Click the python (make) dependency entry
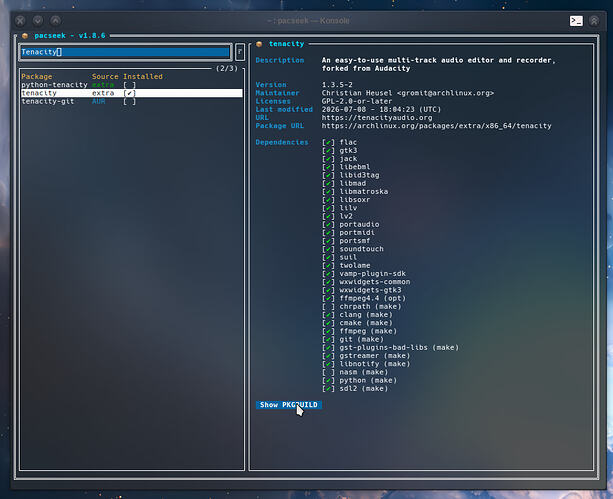 368,381
